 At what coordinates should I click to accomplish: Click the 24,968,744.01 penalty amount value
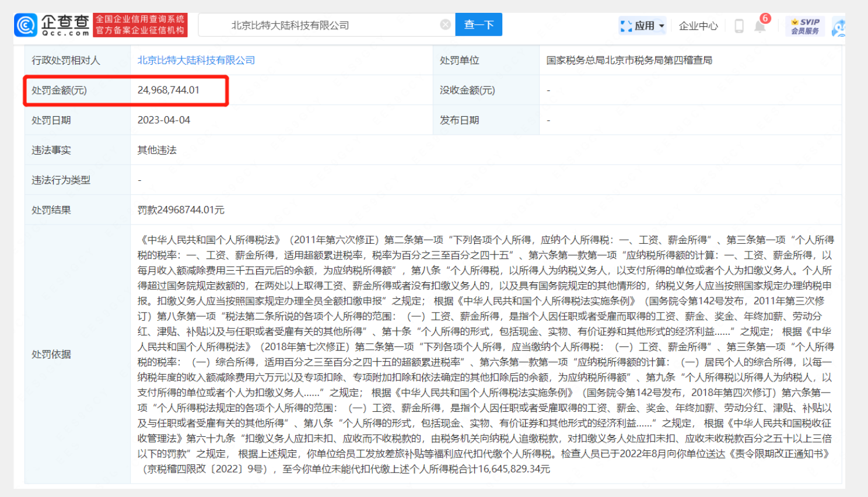pos(169,90)
